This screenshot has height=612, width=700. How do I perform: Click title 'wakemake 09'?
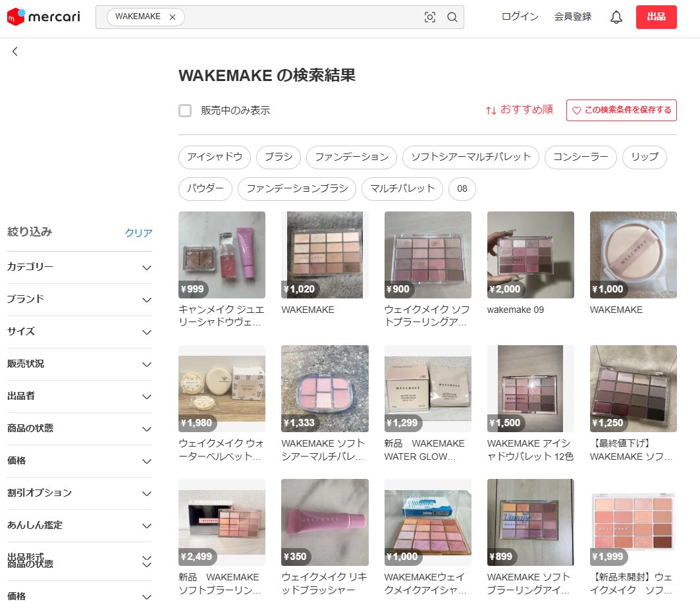coord(516,310)
